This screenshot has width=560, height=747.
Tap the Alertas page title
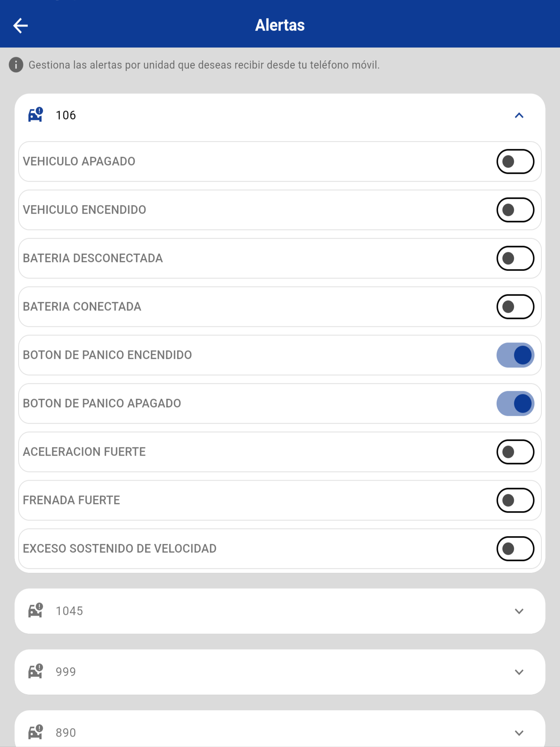[280, 25]
